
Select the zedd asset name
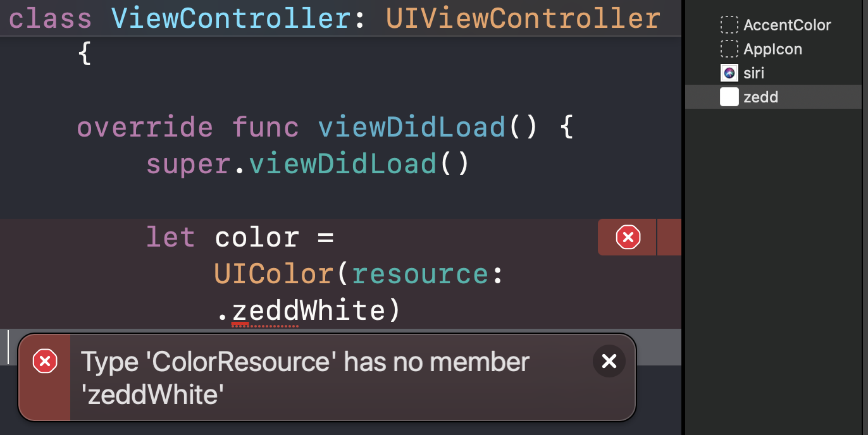pyautogui.click(x=760, y=97)
